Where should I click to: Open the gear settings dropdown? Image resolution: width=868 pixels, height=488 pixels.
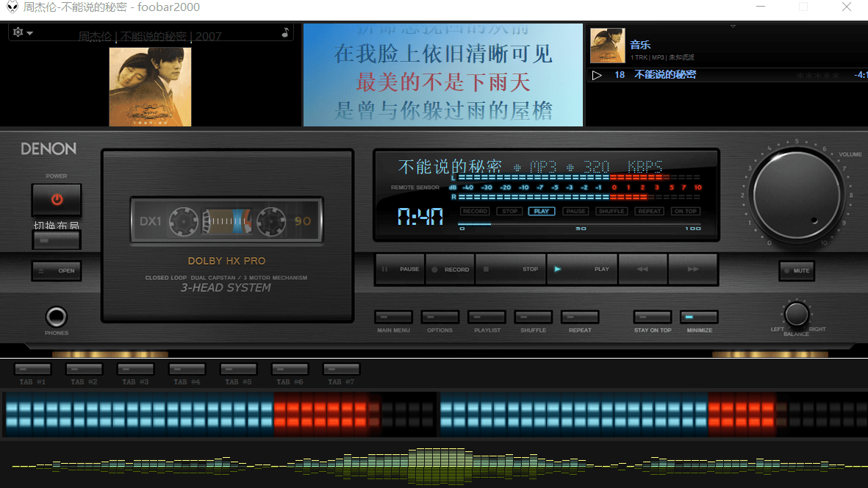click(22, 32)
